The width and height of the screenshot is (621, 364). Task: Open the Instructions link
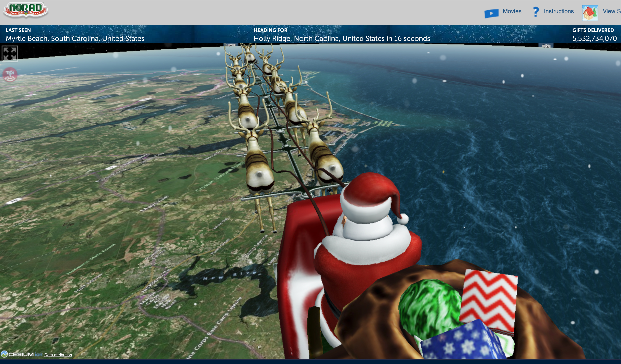click(x=559, y=11)
